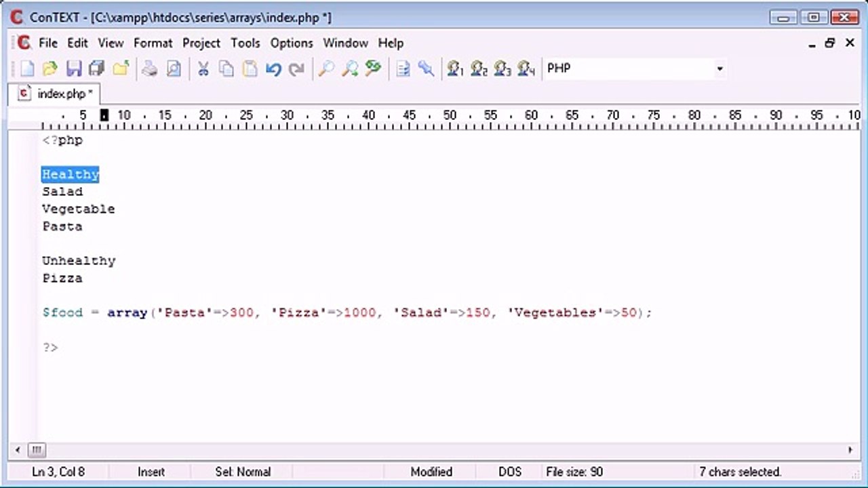
Task: Click the document list toolbar icon
Action: [403, 68]
